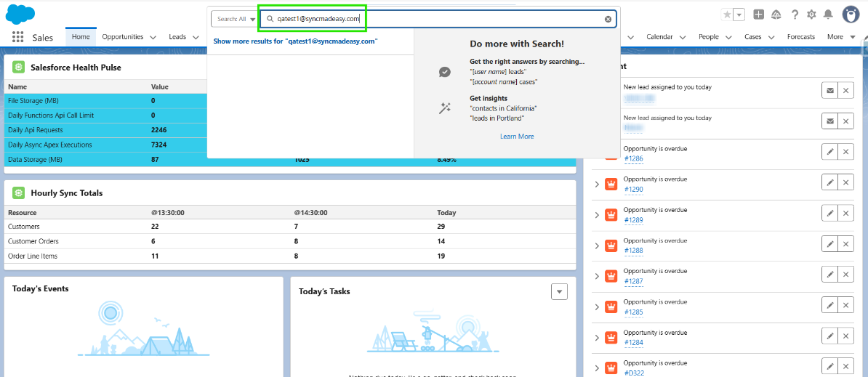Show notifications bell
This screenshot has width=868, height=377.
tap(828, 15)
